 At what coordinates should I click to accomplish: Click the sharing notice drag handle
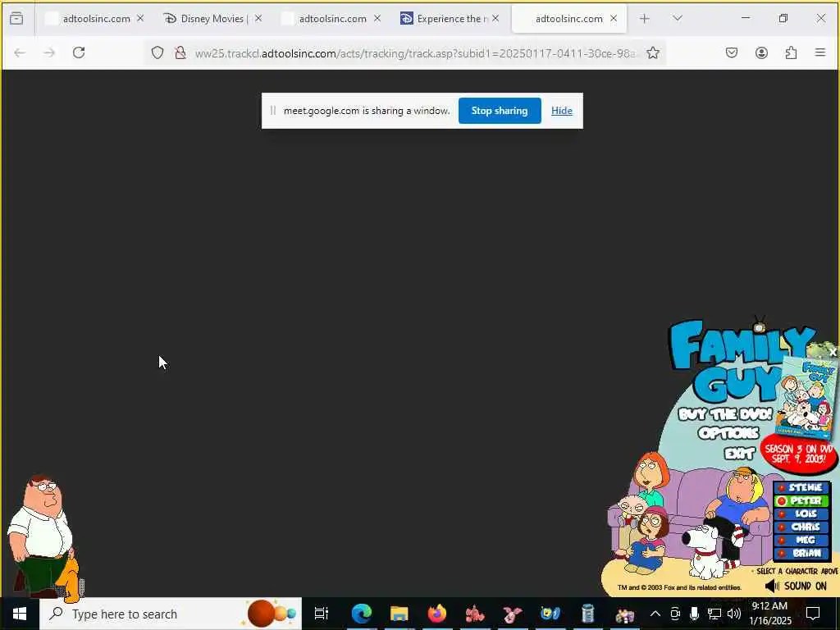[272, 111]
